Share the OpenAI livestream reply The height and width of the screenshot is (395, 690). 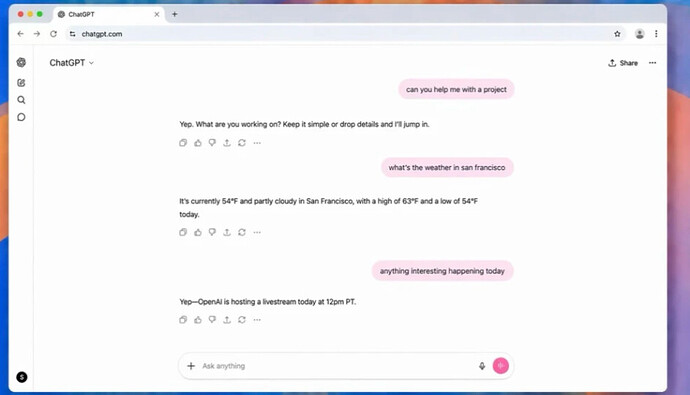[227, 320]
